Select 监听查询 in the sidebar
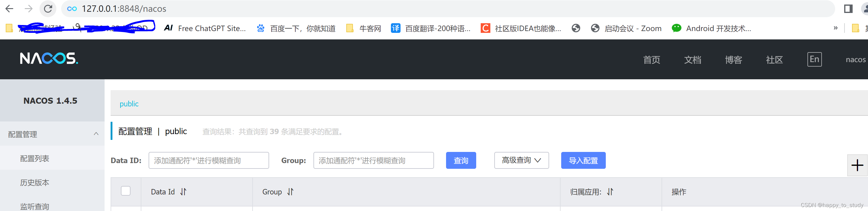The width and height of the screenshot is (868, 211). 34,206
